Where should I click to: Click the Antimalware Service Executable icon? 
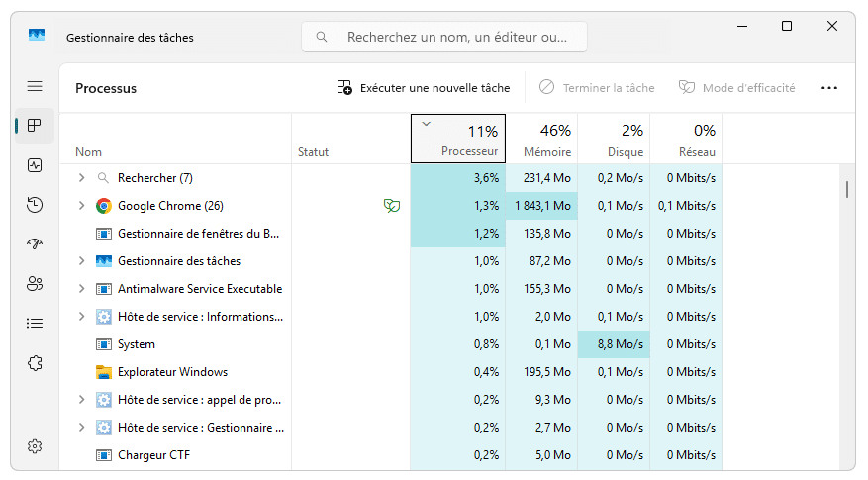pos(104,289)
